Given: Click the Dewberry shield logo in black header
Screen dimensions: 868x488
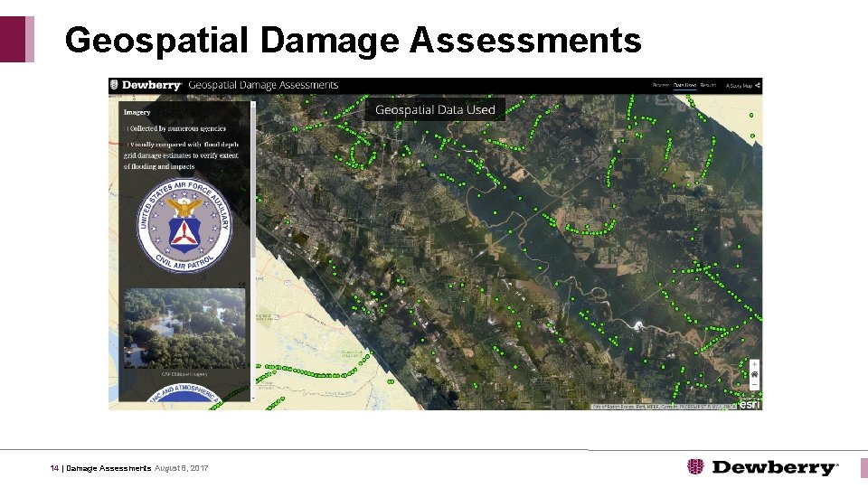Looking at the screenshot, I should pos(114,85).
